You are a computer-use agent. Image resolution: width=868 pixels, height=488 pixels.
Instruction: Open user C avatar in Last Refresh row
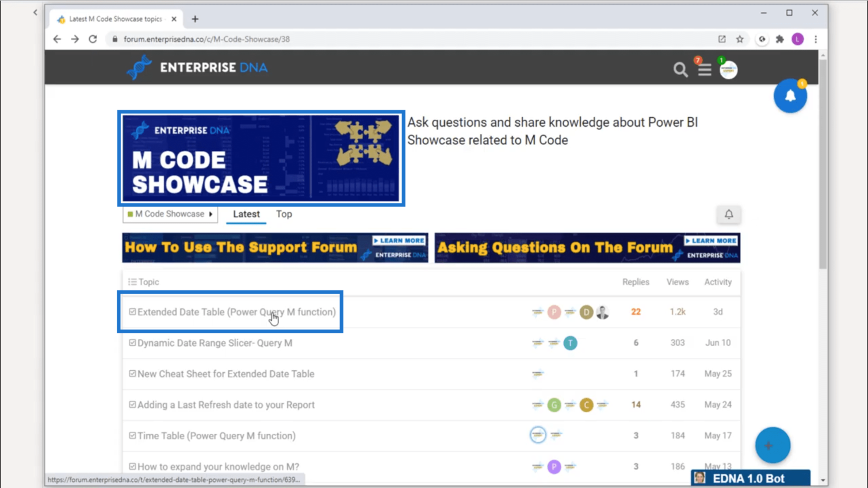586,405
